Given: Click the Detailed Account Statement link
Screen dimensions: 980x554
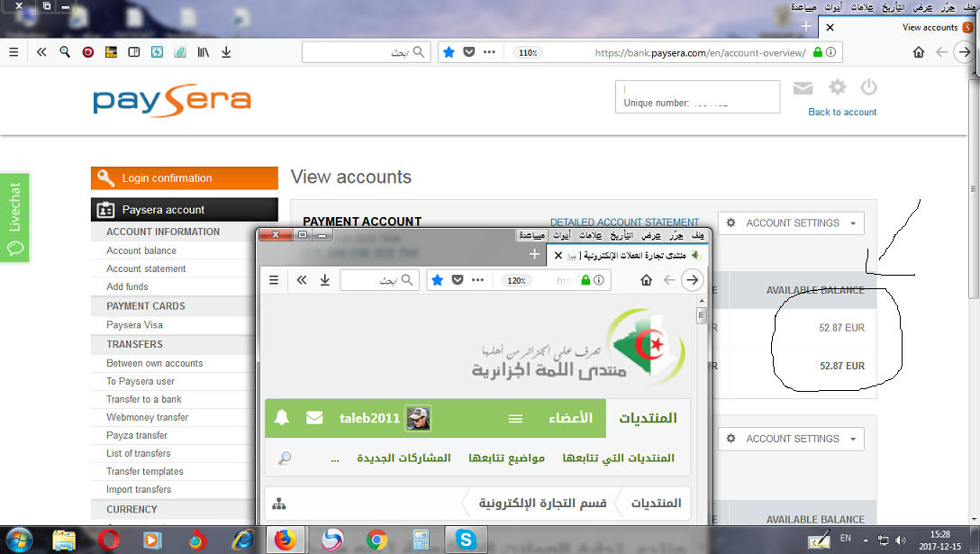Looking at the screenshot, I should pos(624,223).
